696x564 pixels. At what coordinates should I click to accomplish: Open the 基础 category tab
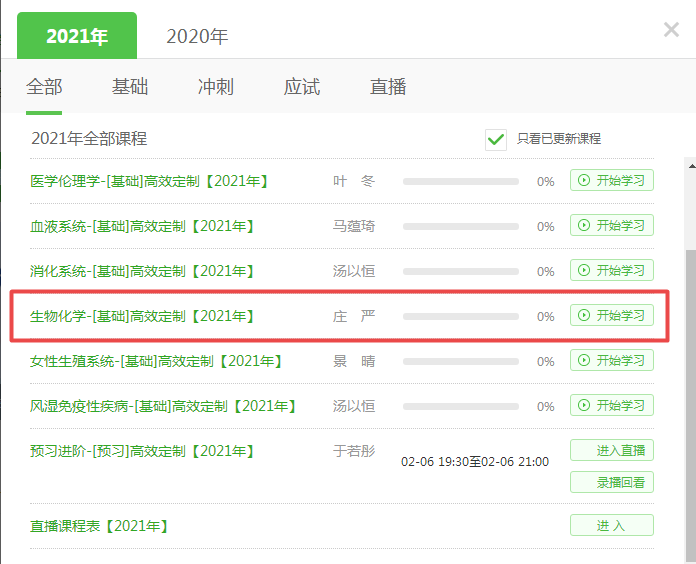[x=130, y=87]
